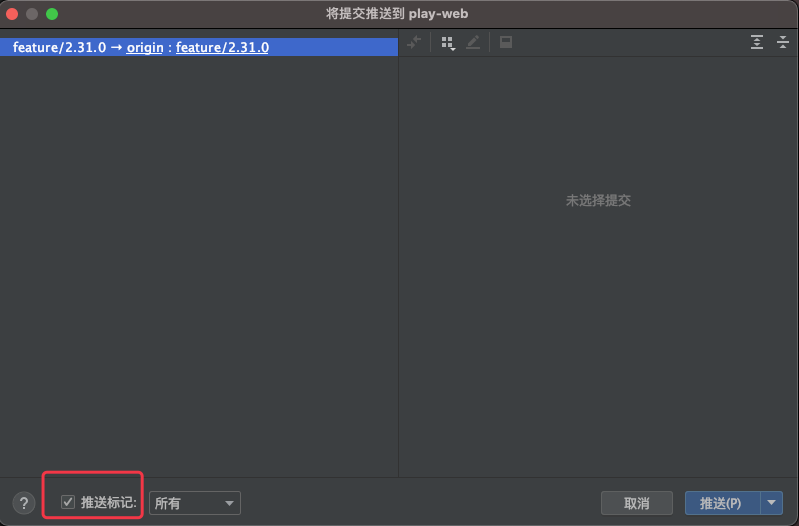Maximize the dialog with the green button

52,14
